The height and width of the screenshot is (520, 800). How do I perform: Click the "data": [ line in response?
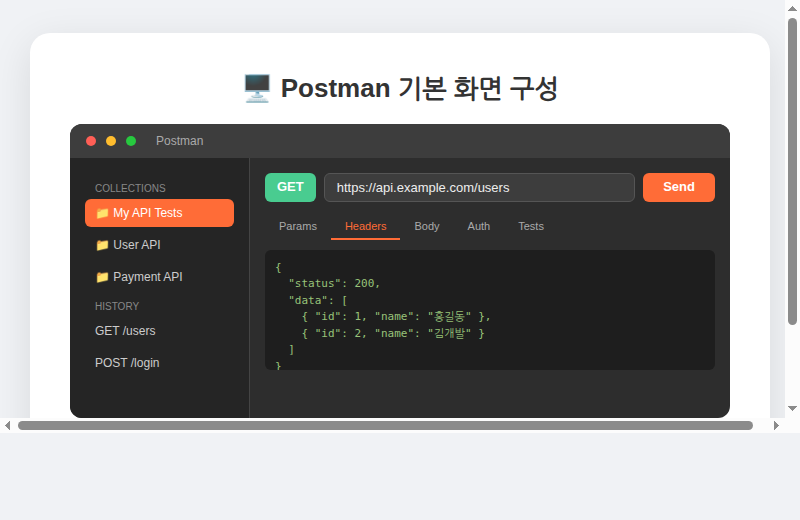click(x=318, y=300)
